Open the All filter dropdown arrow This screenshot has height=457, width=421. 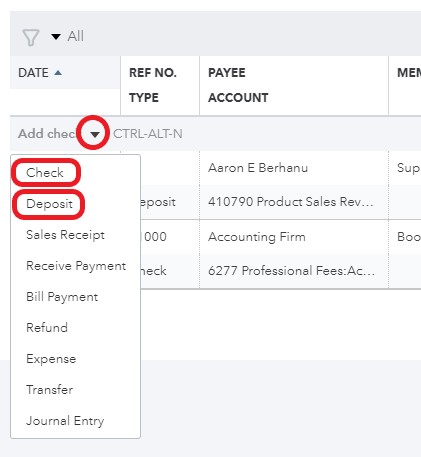[56, 36]
